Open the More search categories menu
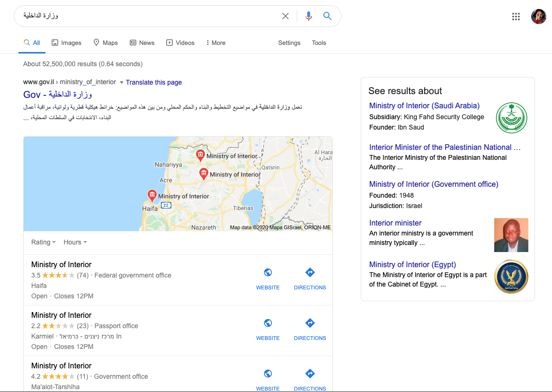The image size is (552, 392). coord(215,43)
